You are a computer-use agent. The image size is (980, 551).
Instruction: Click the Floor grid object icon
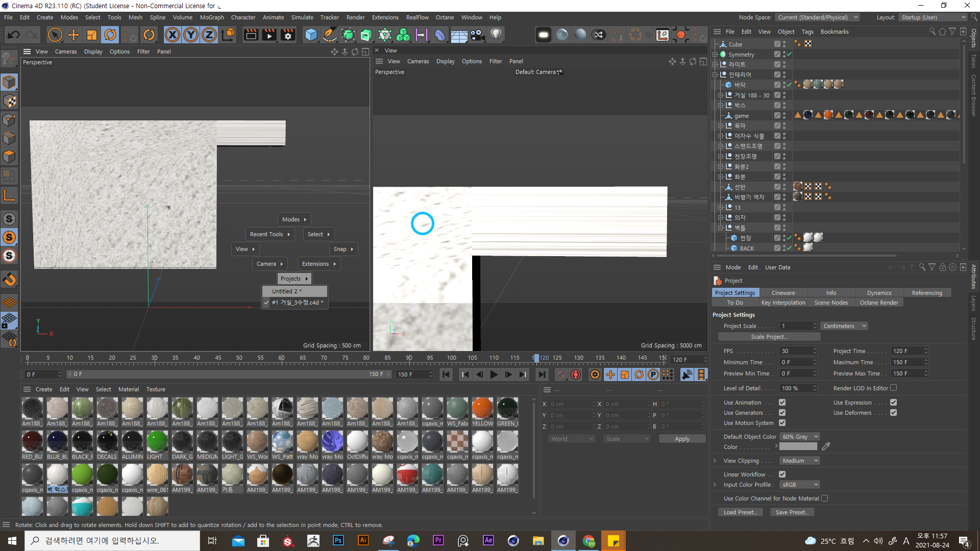458,35
